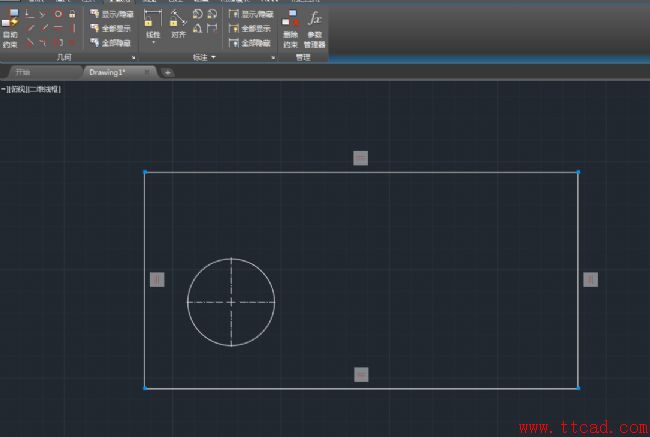650x437 pixels.
Task: Click the constraint badge beside rectangle's left edge
Action: (x=157, y=280)
